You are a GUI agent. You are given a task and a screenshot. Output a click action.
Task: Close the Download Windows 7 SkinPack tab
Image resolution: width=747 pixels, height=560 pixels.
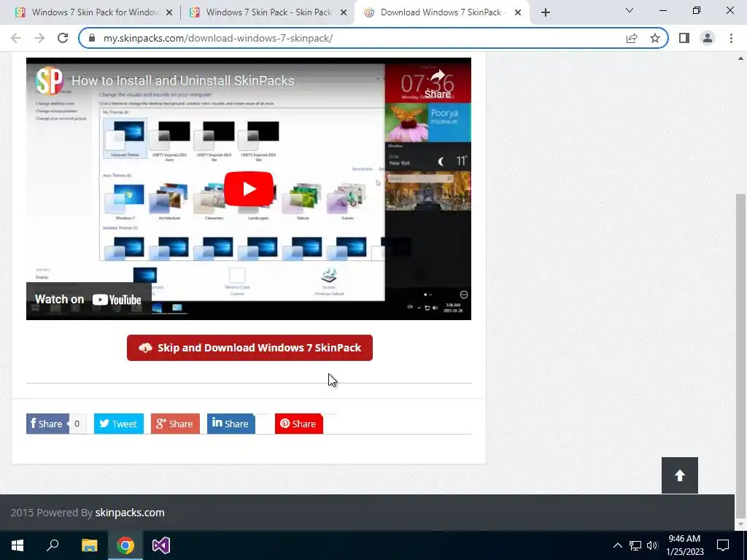point(518,13)
